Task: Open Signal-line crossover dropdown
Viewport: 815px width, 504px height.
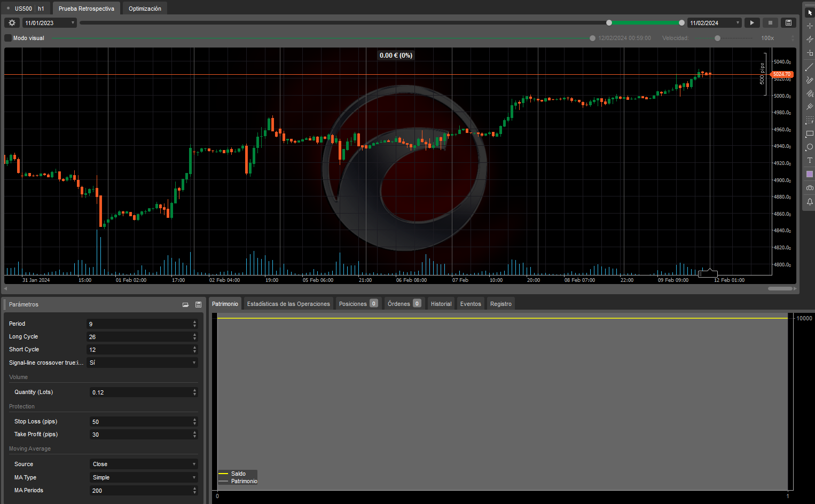Action: tap(142, 363)
